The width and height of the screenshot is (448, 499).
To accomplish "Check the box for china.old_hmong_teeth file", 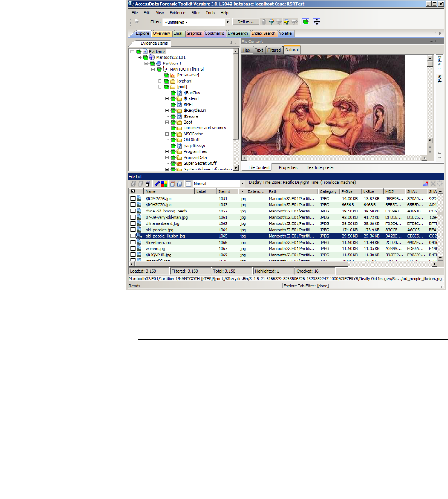I will pos(133,211).
